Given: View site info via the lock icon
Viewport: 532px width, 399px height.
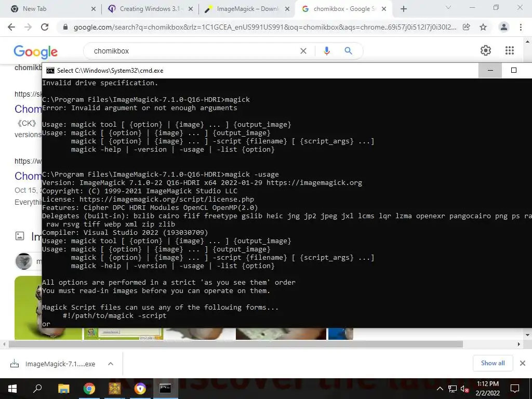Looking at the screenshot, I should click(x=65, y=27).
